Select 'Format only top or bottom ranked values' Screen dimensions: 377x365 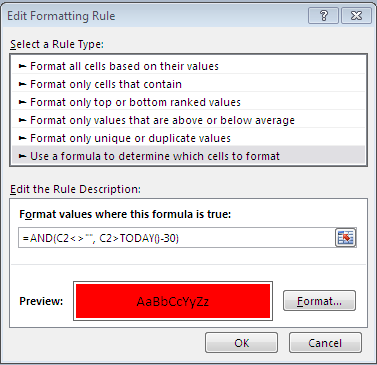point(189,102)
